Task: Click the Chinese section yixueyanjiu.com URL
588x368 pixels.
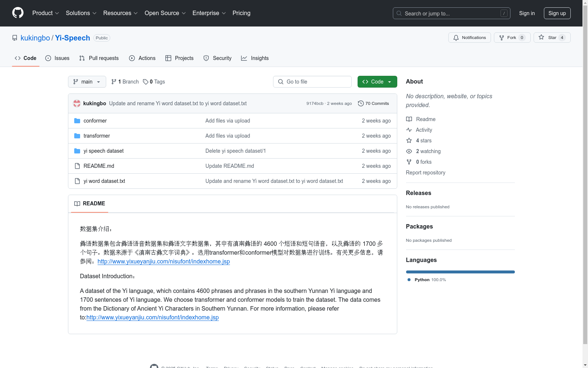Action: [164, 261]
